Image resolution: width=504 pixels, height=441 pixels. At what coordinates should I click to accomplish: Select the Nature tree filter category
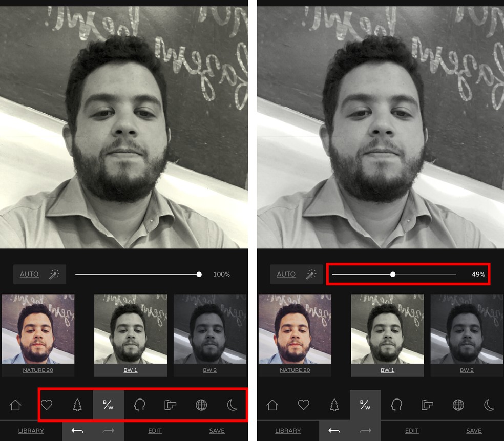[78, 405]
